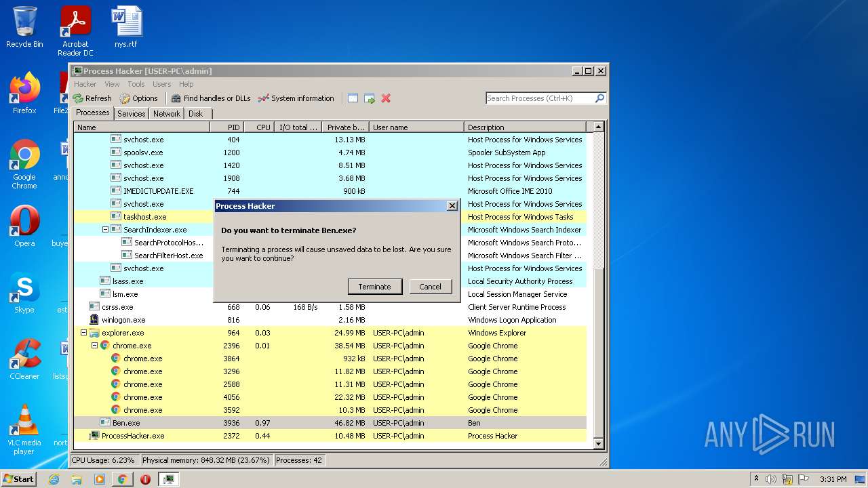The height and width of the screenshot is (488, 868).
Task: Open the View menu
Action: click(x=113, y=84)
